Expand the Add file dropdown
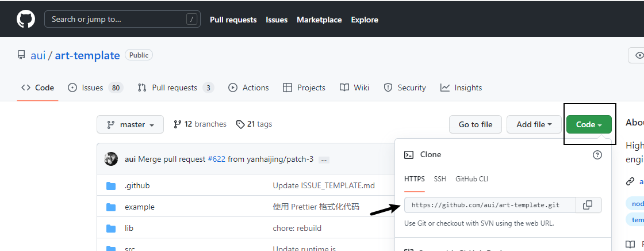Viewport: 644px width, 251px height. [534, 124]
